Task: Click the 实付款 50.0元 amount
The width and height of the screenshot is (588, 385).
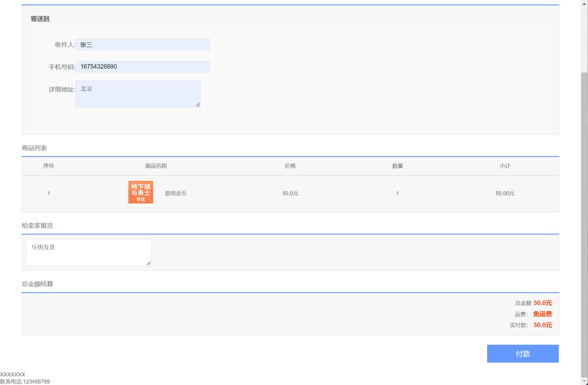Action: coord(542,325)
